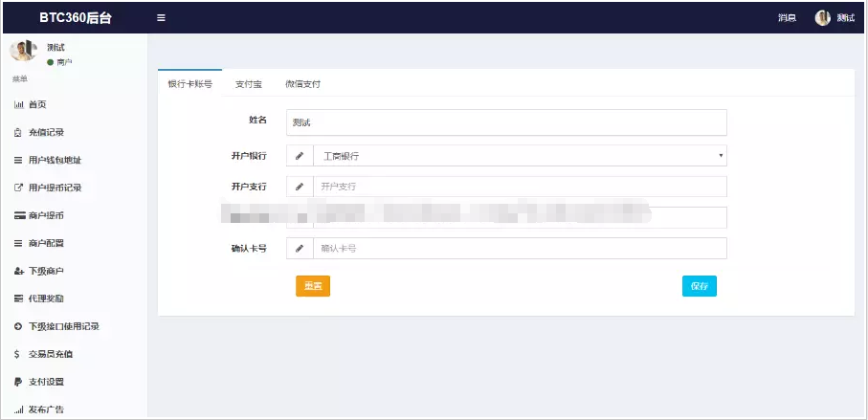Open 代理奖励 menu item

click(47, 298)
